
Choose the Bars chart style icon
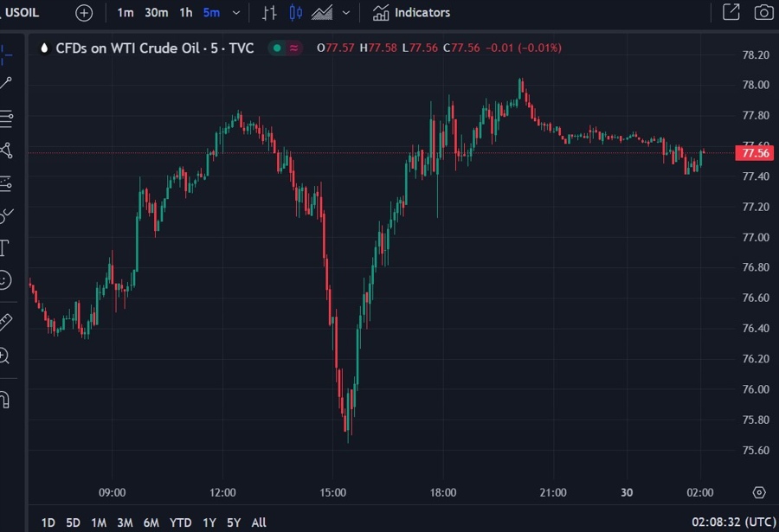coord(269,13)
